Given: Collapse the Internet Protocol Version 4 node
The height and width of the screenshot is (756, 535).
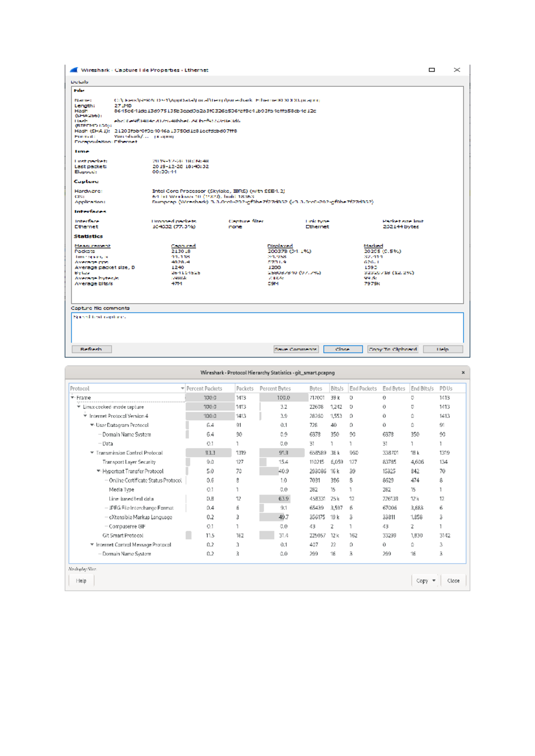Looking at the screenshot, I should (x=86, y=416).
